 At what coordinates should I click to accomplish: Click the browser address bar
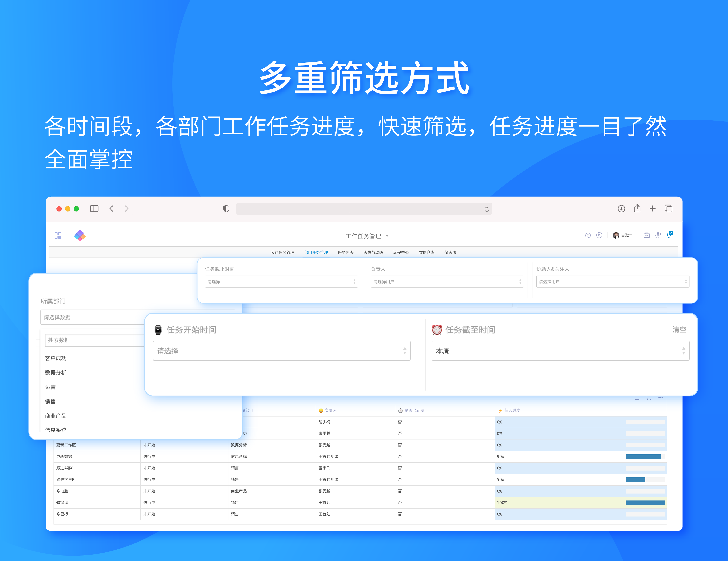364,209
